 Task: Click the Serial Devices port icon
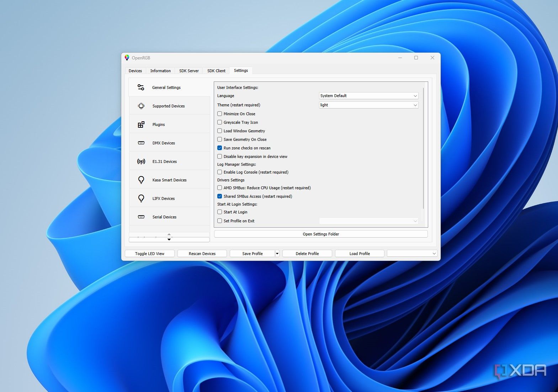tap(141, 217)
